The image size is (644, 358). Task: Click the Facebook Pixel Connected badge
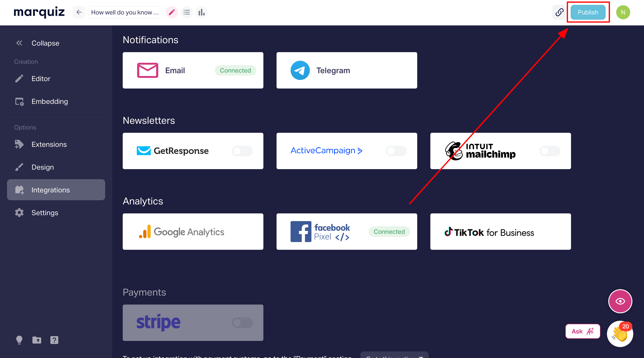[389, 232]
